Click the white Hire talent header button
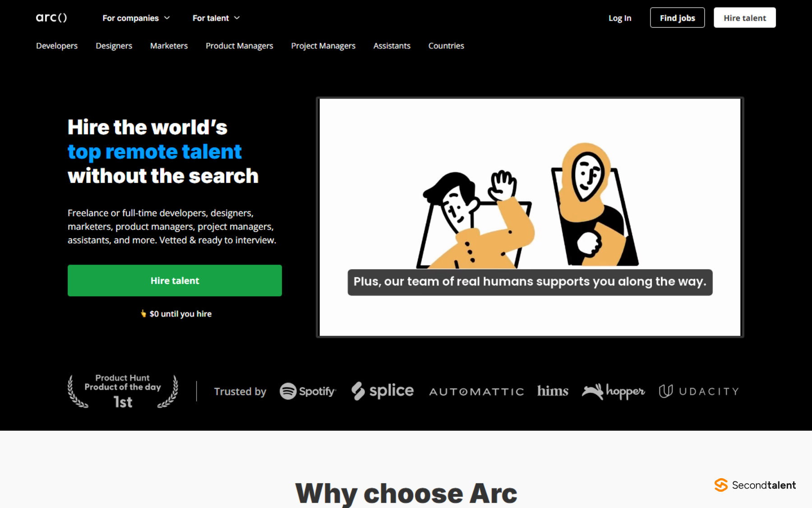The image size is (812, 508). point(745,18)
